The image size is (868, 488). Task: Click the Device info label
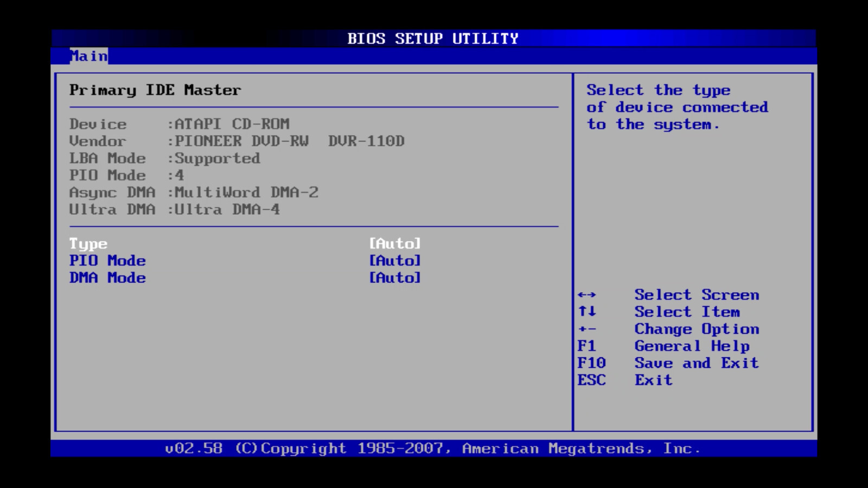98,124
